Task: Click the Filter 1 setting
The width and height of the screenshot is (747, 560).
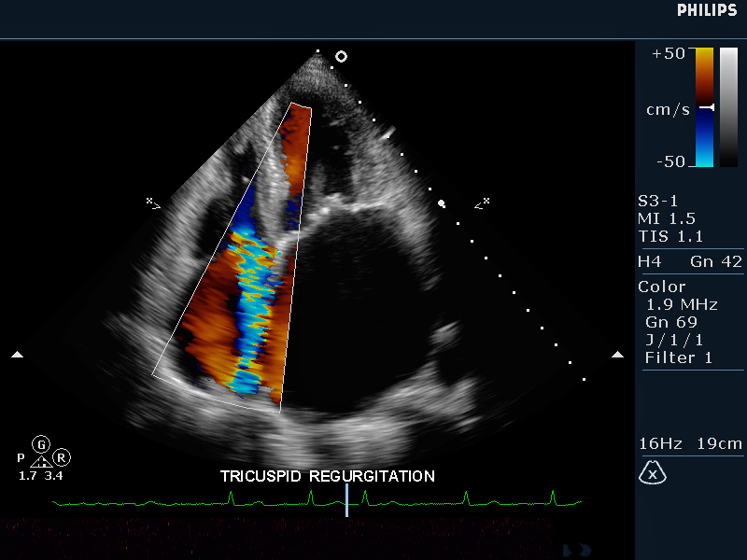Action: point(679,357)
